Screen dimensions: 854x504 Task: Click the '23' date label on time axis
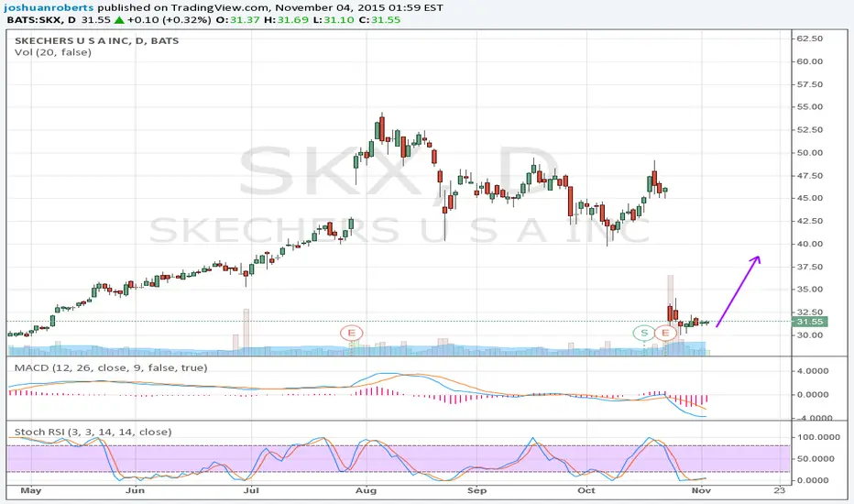click(780, 490)
